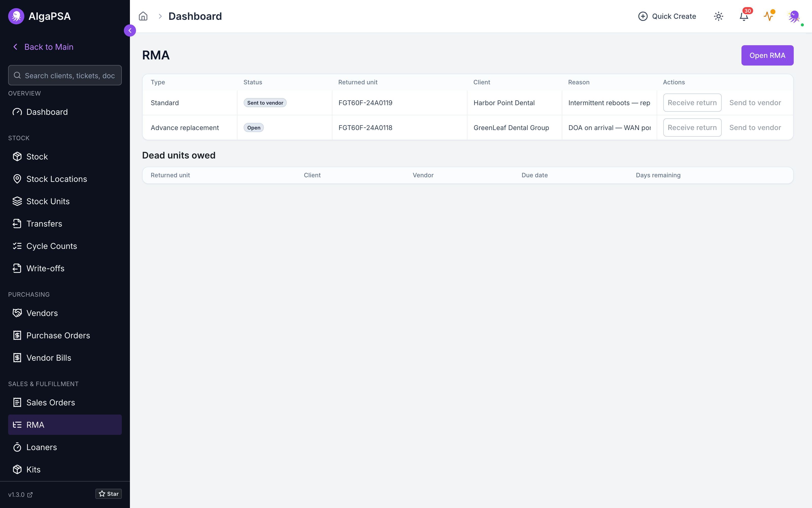
Task: Collapse the sidebar with the purple chevron
Action: pos(130,30)
